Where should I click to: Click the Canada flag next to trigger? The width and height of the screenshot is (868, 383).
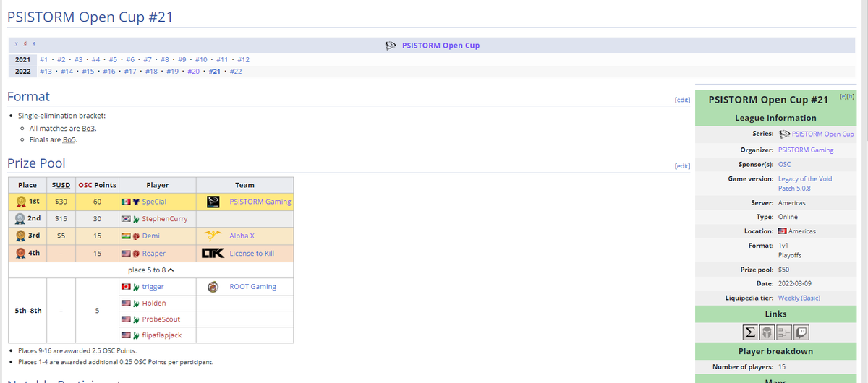tap(125, 287)
